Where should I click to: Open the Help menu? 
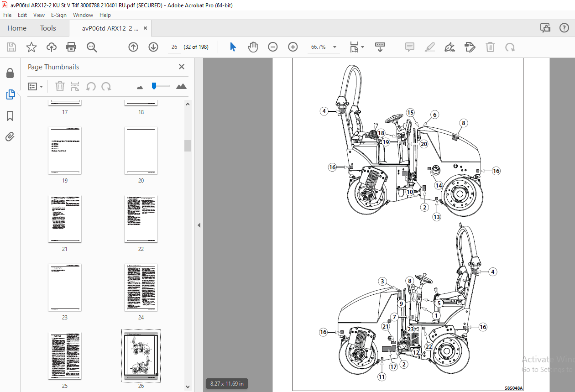(x=105, y=15)
